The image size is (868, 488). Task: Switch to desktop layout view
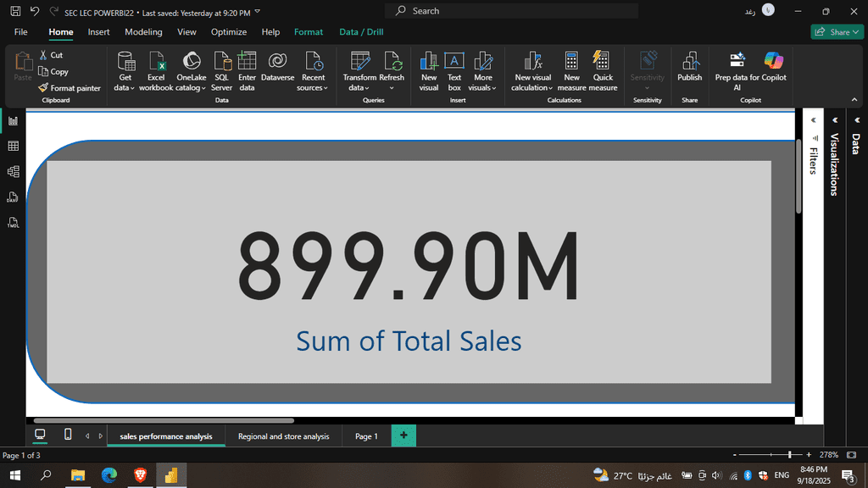click(40, 435)
